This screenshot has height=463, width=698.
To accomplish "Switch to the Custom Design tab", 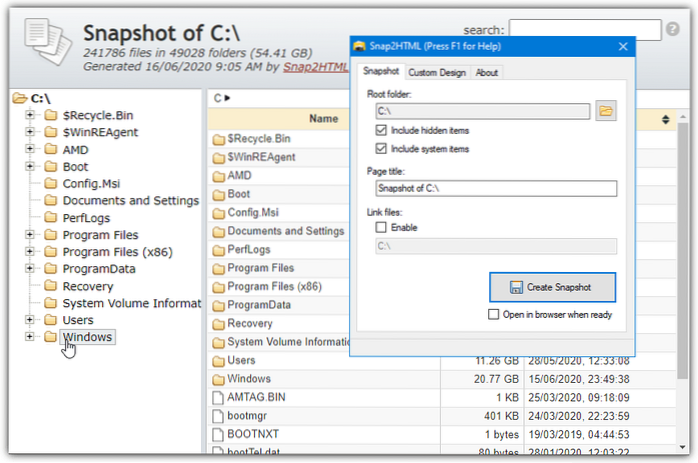I will pyautogui.click(x=436, y=72).
